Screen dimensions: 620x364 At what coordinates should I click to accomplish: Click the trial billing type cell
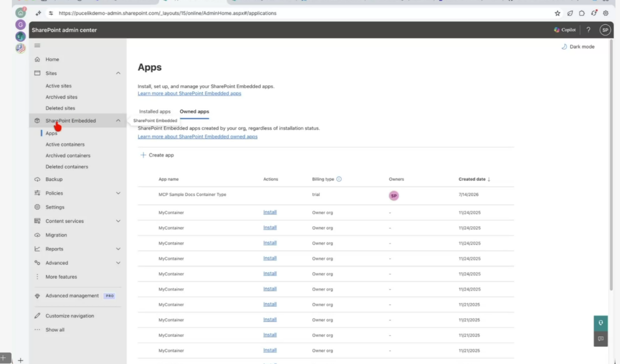click(315, 194)
